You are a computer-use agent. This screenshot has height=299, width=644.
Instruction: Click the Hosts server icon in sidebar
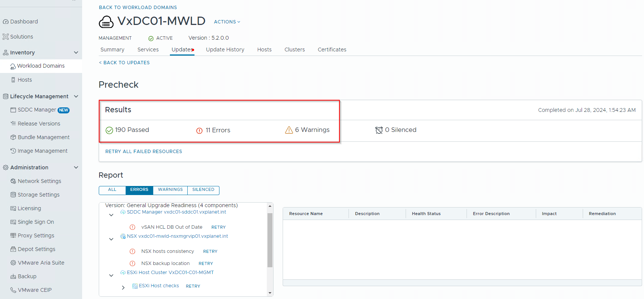(13, 80)
